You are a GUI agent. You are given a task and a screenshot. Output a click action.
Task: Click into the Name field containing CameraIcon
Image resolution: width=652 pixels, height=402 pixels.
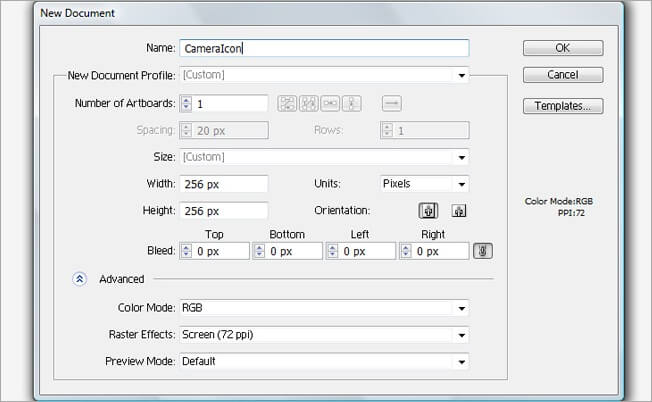323,48
